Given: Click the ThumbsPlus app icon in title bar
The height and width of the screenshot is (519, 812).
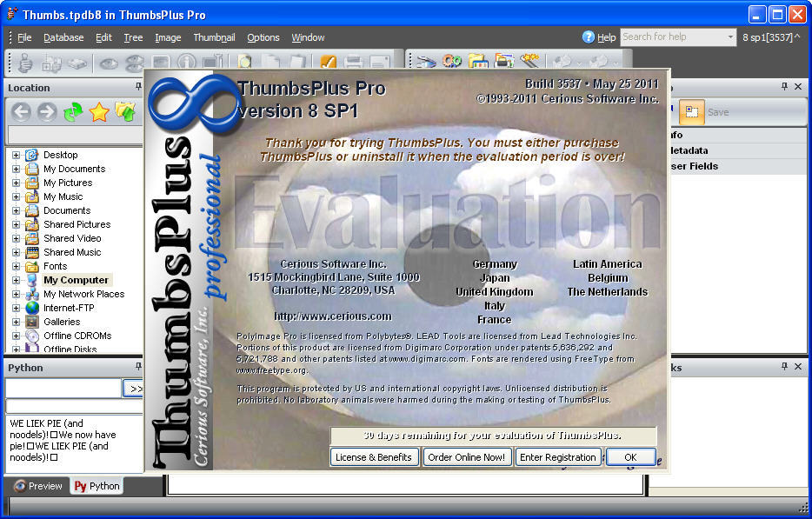Looking at the screenshot, I should 12,14.
